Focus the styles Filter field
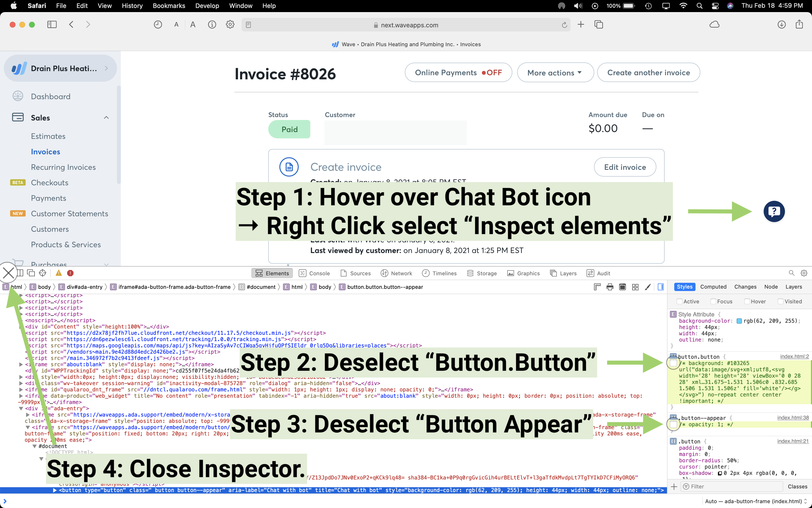Viewport: 812px width, 508px height. (x=732, y=486)
